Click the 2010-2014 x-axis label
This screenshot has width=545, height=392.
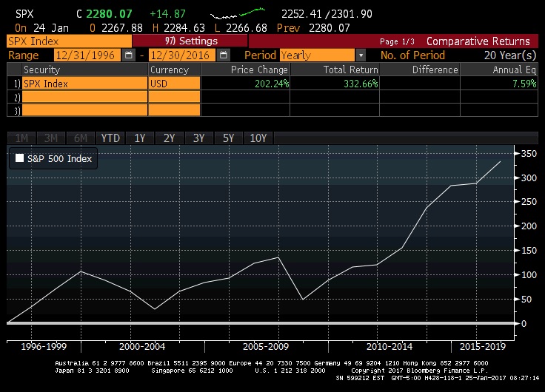click(389, 347)
